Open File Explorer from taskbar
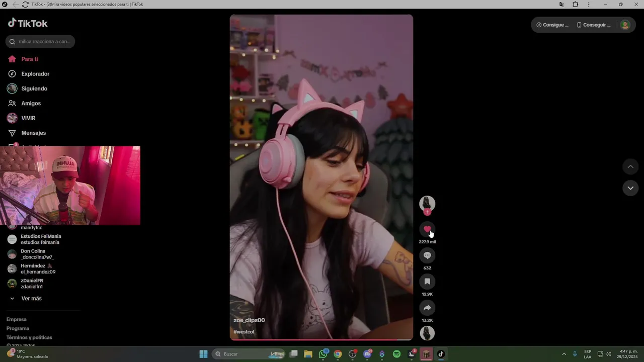Screen dimensions: 644x362 308,354
